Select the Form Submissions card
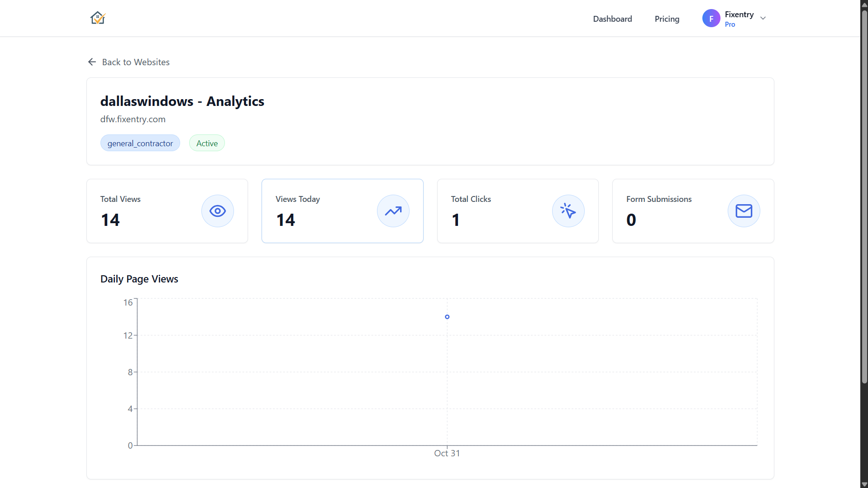Screen dimensions: 868x488 693,211
